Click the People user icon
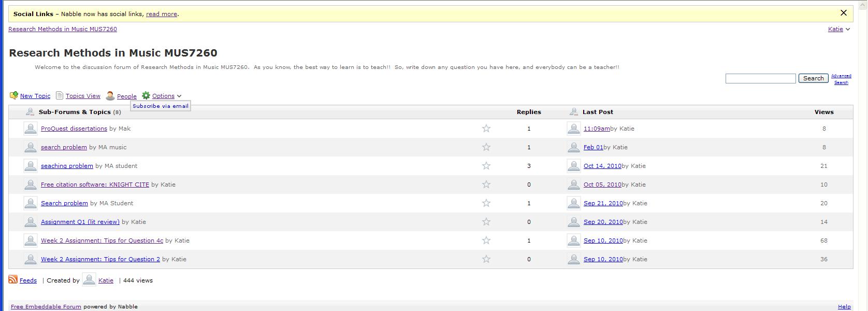The image size is (868, 311). pos(110,96)
